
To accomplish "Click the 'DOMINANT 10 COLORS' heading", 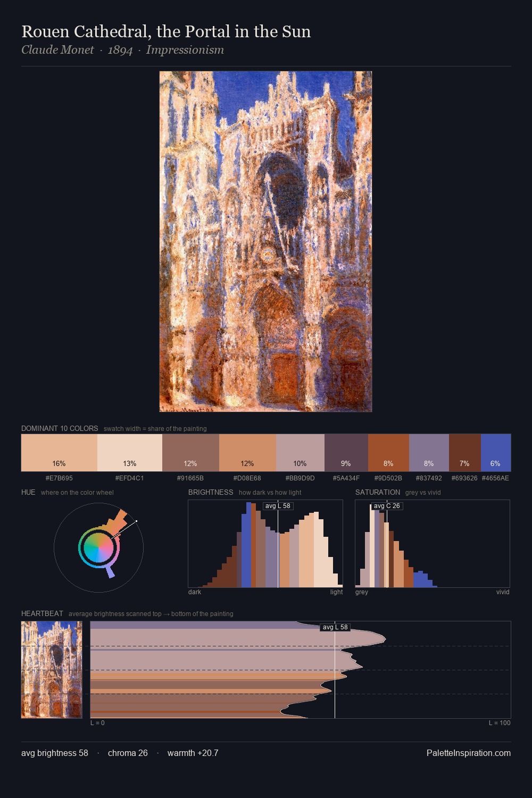I will [60, 428].
